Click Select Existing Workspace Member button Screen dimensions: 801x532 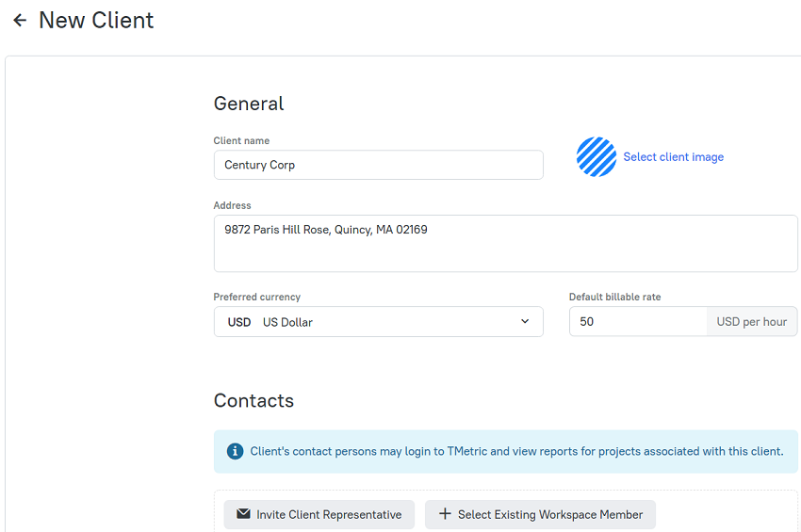(x=541, y=515)
